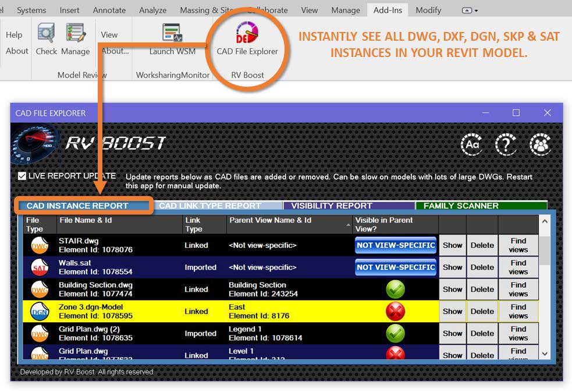Find views for Zone 3.dgn-Model
The image size is (572, 392).
[518, 311]
